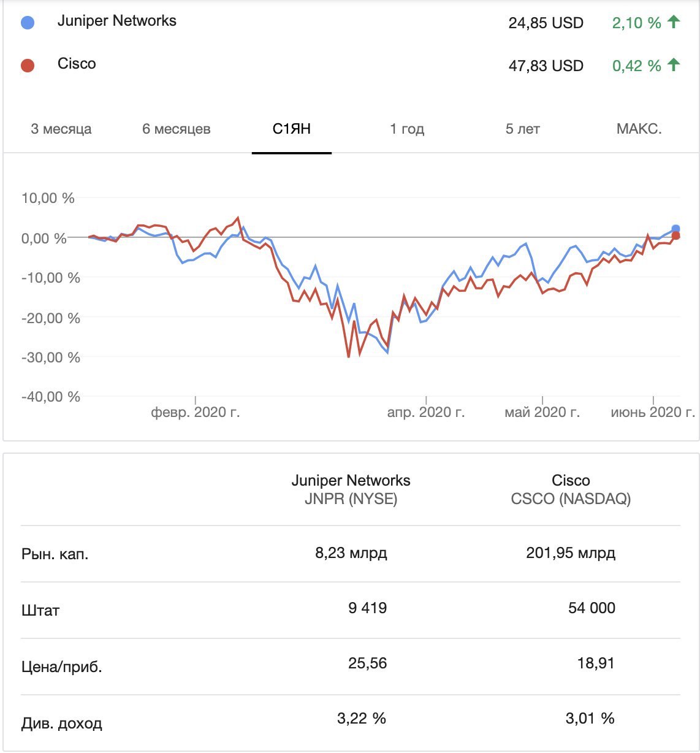700x753 pixels.
Task: Click green up arrow next to 0,42 %
Action: tap(674, 64)
